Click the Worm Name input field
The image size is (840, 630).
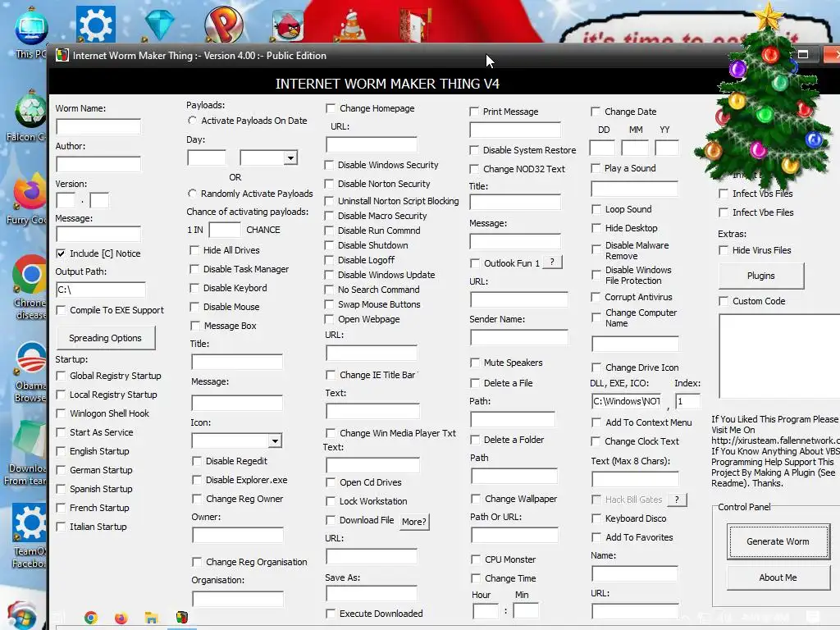pos(98,126)
